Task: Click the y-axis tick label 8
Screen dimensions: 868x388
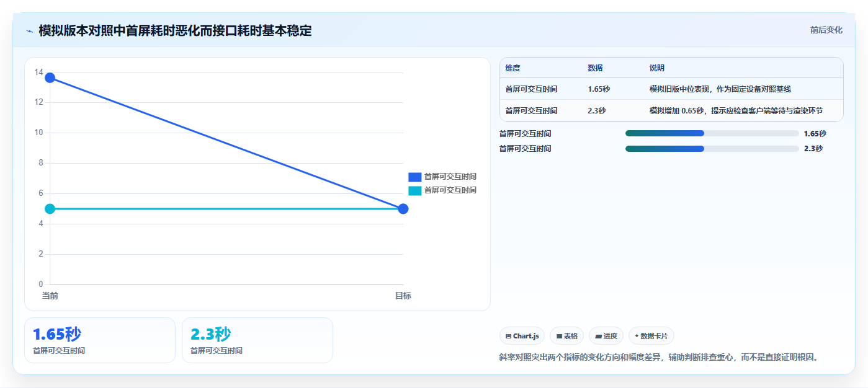Action: (40, 163)
